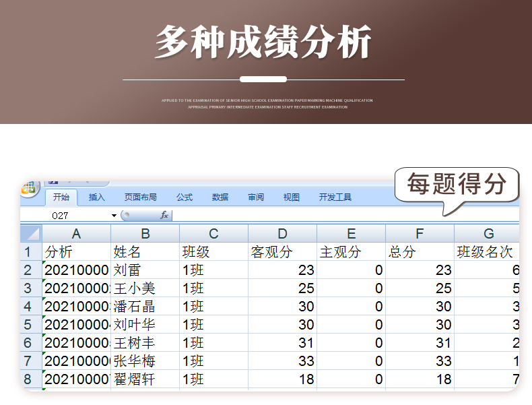Click the fx insert function icon
The width and height of the screenshot is (532, 405).
point(164,215)
